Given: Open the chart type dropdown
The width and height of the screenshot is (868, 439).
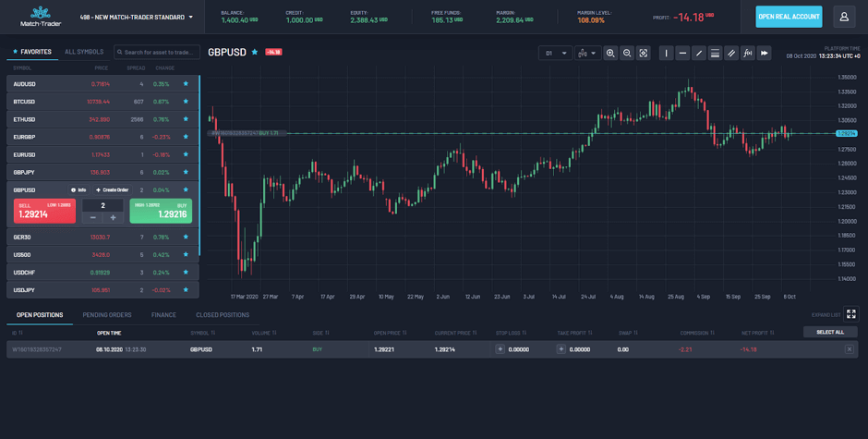Looking at the screenshot, I should [587, 54].
